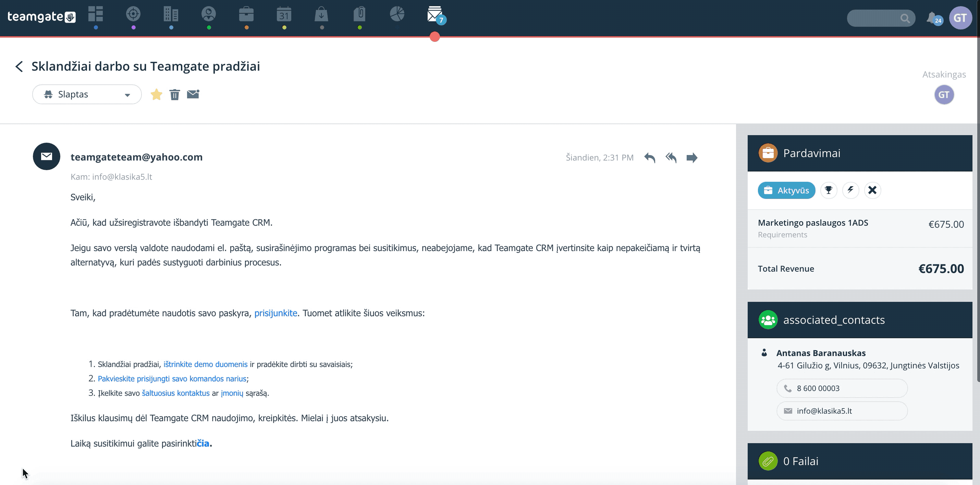This screenshot has height=485, width=980.
Task: Open the inbox envelope icon with badge 7
Action: click(x=436, y=15)
